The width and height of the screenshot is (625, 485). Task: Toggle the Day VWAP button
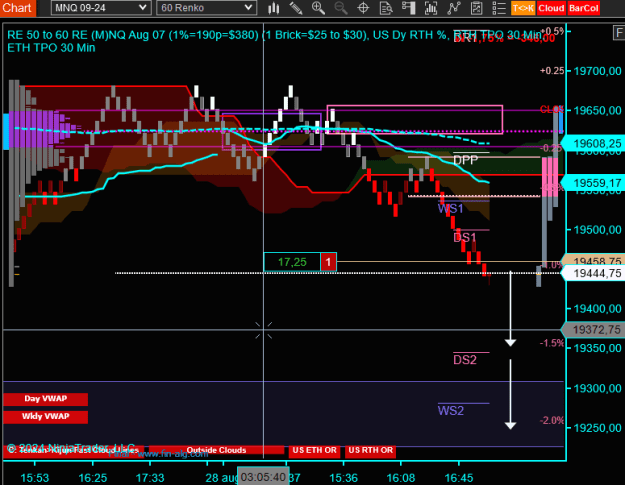45,399
